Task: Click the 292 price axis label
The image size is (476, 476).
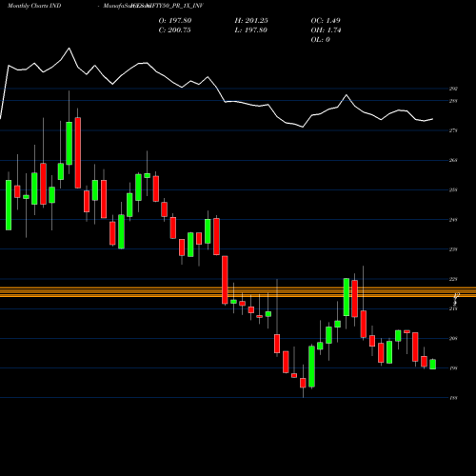Action: [x=453, y=89]
